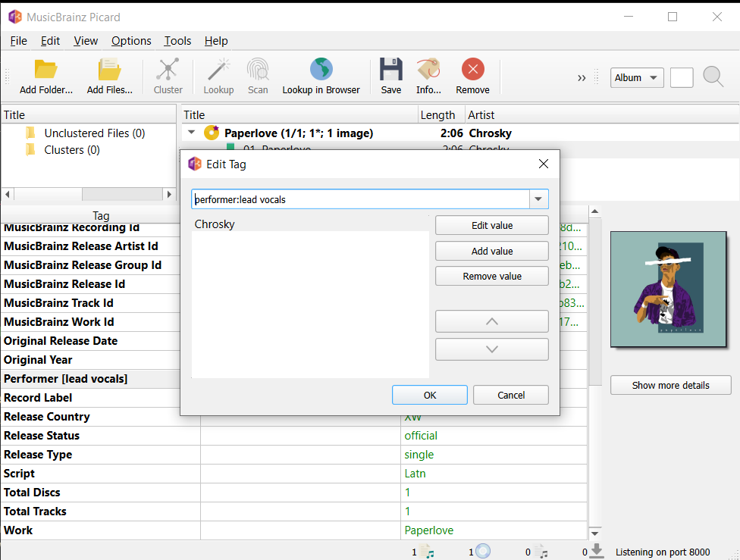
Task: Select the Original Release Date row
Action: (x=91, y=341)
